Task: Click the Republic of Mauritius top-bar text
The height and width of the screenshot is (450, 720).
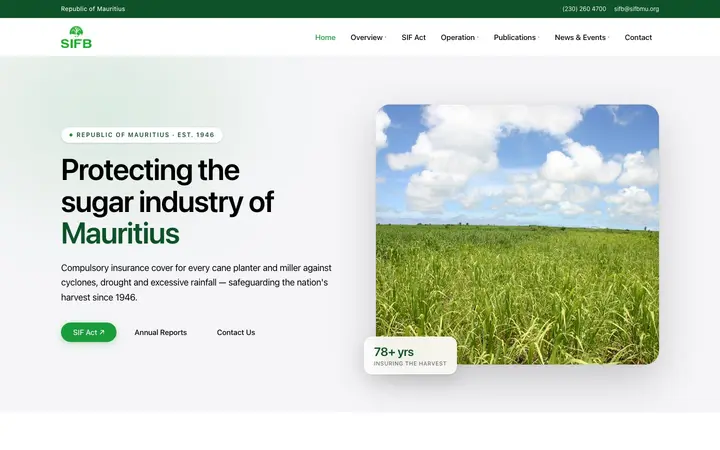Action: click(93, 9)
